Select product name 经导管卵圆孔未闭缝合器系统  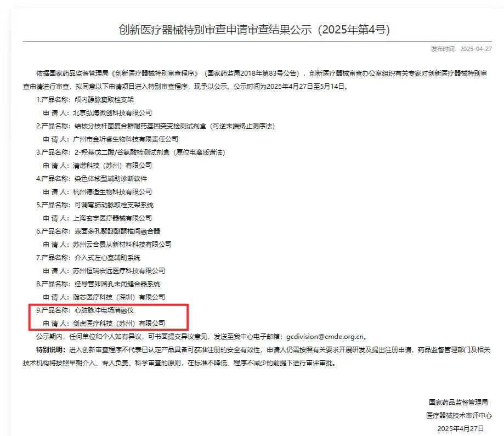tap(117, 284)
